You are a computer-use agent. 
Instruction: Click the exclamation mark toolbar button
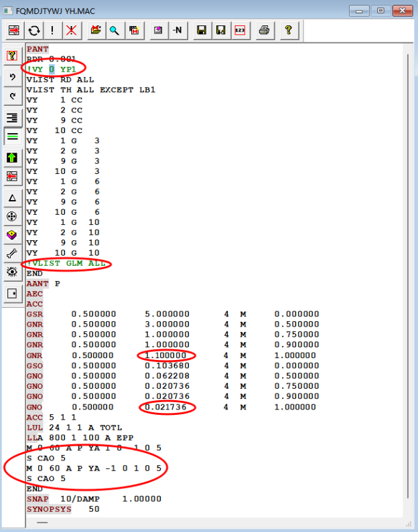click(x=52, y=31)
